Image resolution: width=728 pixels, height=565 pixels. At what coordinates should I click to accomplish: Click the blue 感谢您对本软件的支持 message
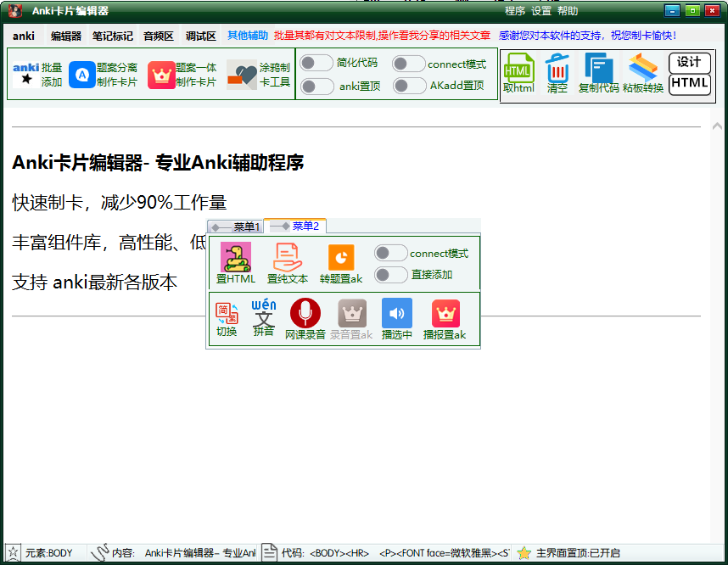(x=587, y=36)
